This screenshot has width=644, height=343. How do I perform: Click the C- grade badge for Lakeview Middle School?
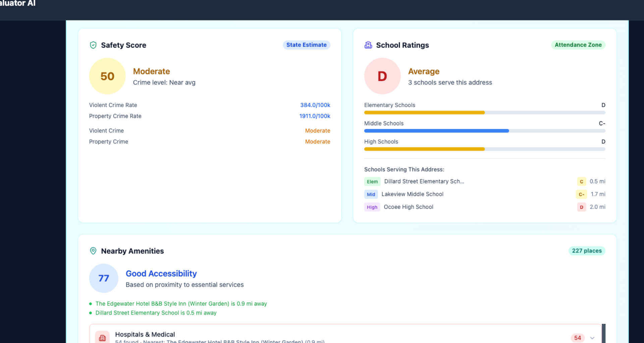pyautogui.click(x=582, y=194)
